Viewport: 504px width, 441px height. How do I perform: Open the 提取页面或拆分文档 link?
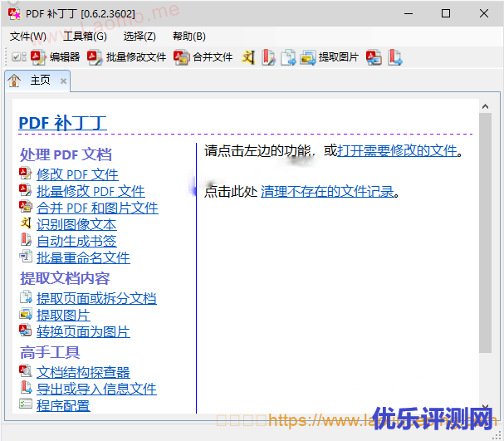coord(96,298)
